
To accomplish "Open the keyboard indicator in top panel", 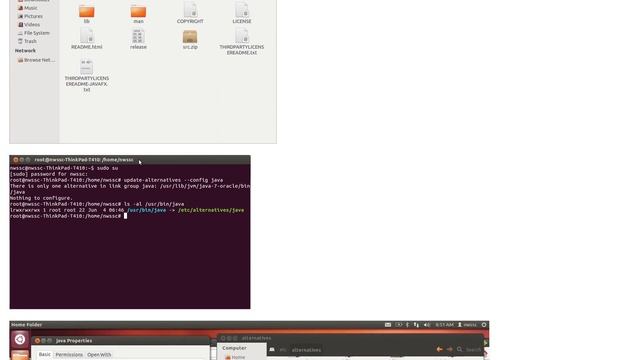I will (388, 325).
